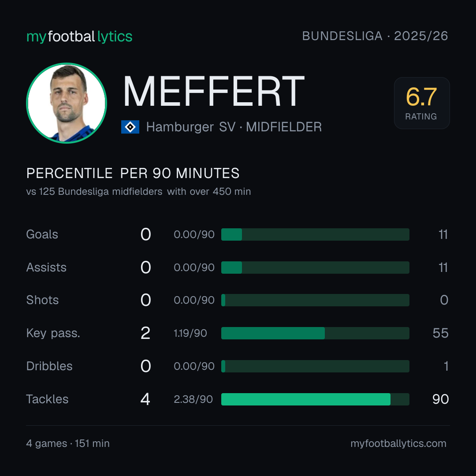Screen dimensions: 476x476
Task: Select the Bundesliga 2025/26 season label
Action: pos(375,36)
